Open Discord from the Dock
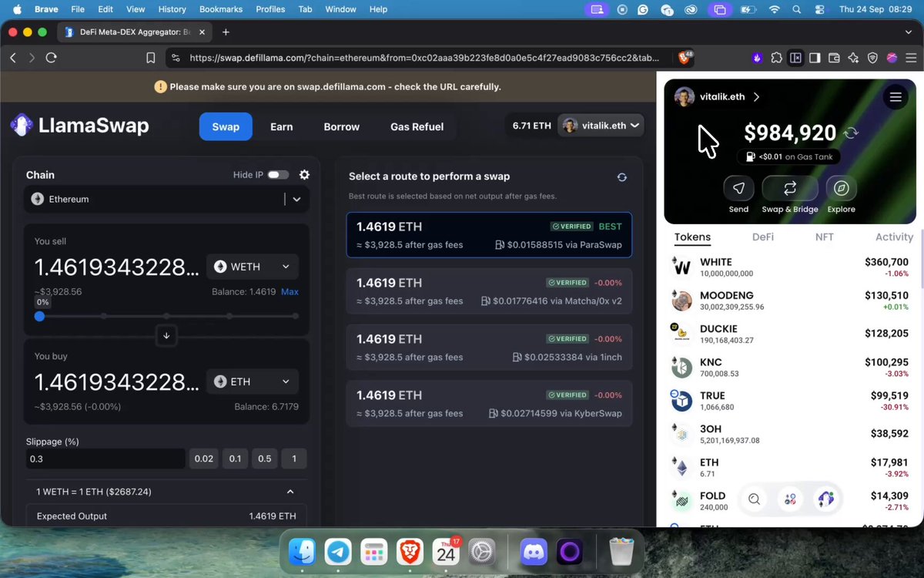This screenshot has height=578, width=924. [x=533, y=552]
